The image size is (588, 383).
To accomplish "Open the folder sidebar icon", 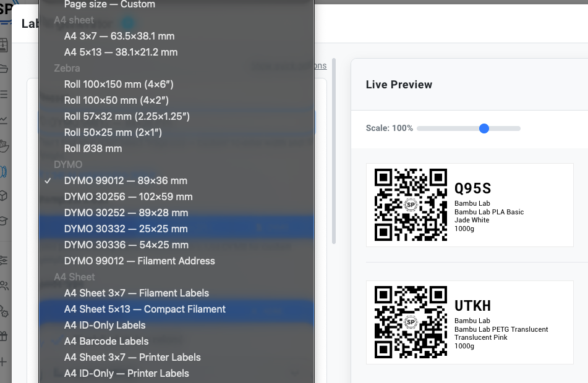I will point(3,69).
